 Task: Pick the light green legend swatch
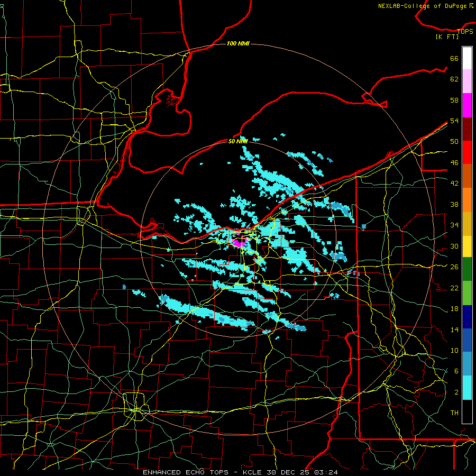(x=467, y=293)
